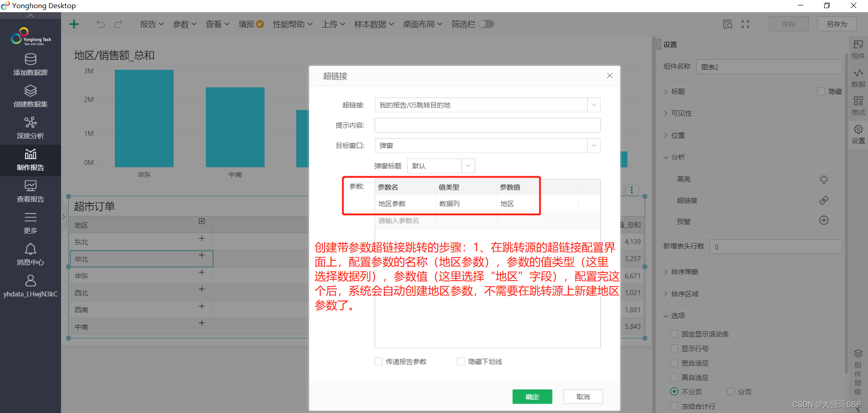Viewport: 868px width, 413px height.
Task: Check 隐藏下划线 checkbox
Action: click(x=461, y=361)
